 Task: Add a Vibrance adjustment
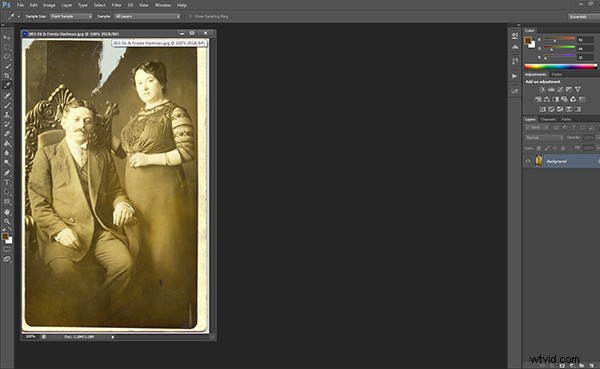(577, 89)
